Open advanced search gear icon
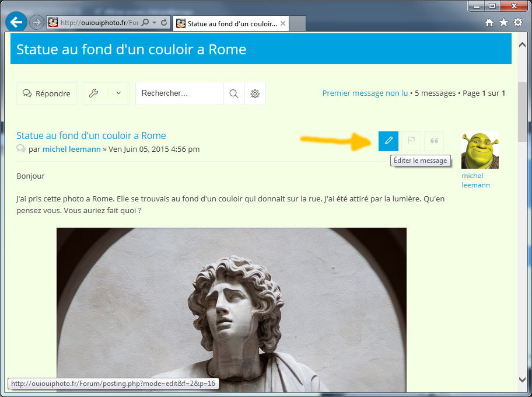 click(x=255, y=93)
